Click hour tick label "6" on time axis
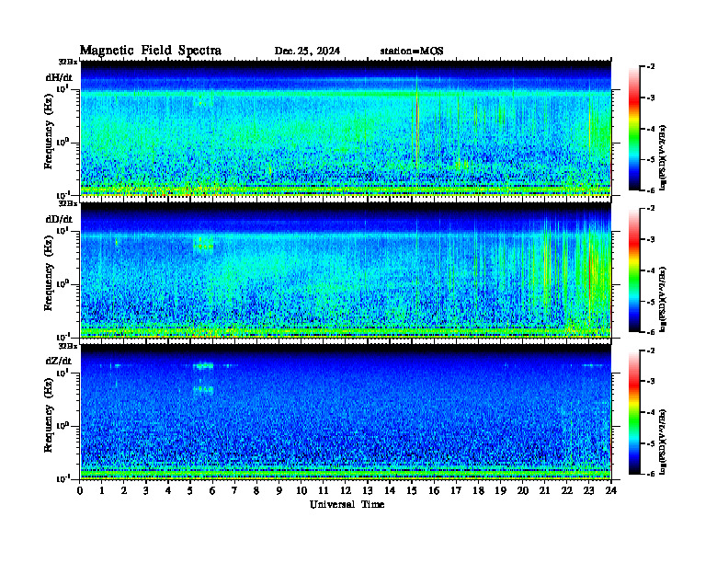This screenshot has height=563, width=728. [212, 490]
